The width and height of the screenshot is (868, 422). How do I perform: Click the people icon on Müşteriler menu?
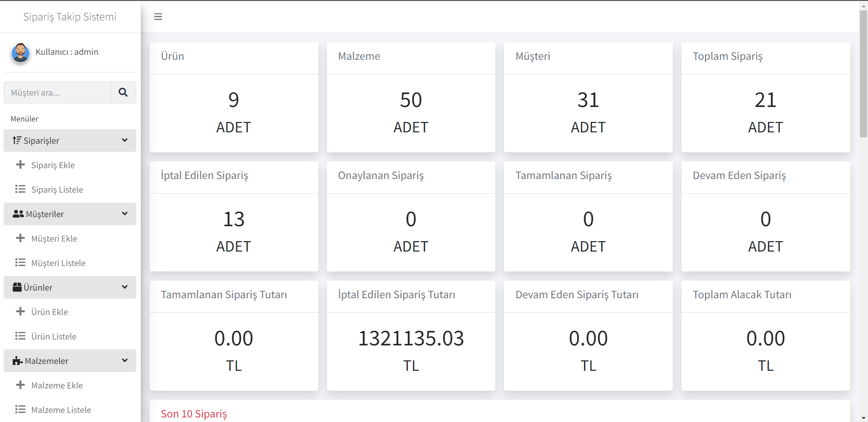18,214
